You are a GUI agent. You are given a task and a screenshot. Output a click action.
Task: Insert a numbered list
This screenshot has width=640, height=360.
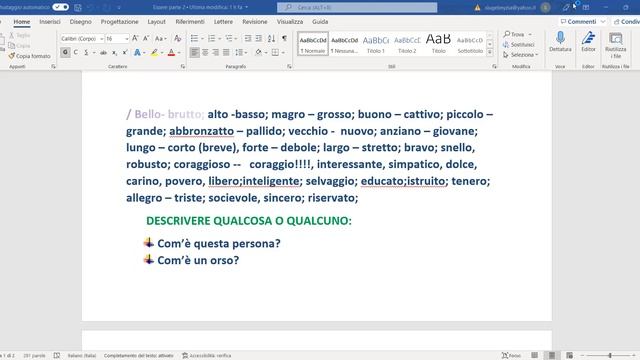point(211,38)
